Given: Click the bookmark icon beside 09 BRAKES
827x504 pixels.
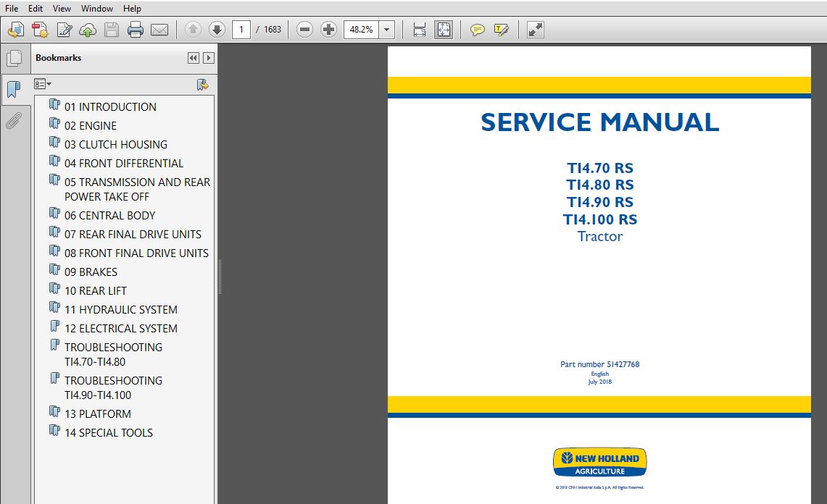Looking at the screenshot, I should click(x=54, y=269).
